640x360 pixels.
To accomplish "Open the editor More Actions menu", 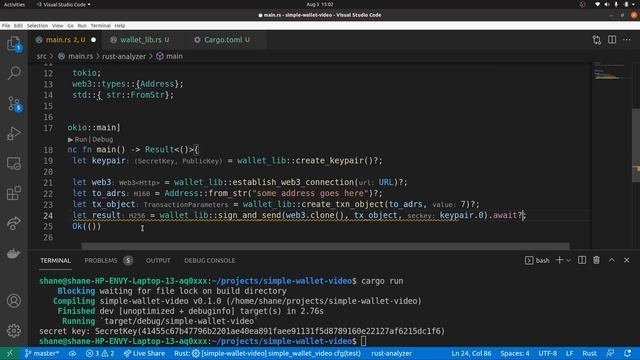I will (627, 40).
